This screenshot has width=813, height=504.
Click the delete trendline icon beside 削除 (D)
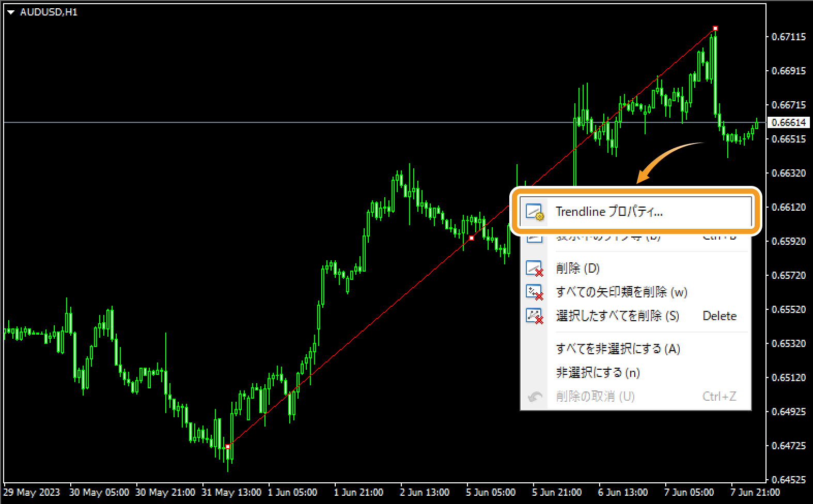coord(535,269)
